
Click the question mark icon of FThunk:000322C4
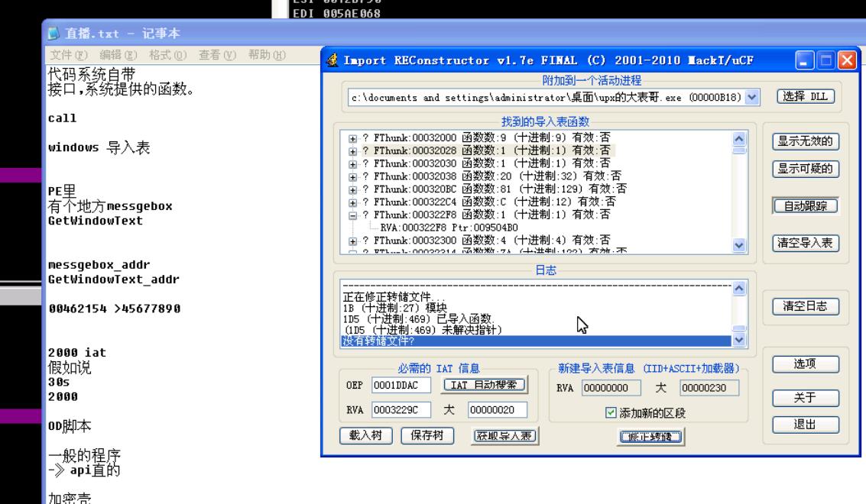[365, 202]
